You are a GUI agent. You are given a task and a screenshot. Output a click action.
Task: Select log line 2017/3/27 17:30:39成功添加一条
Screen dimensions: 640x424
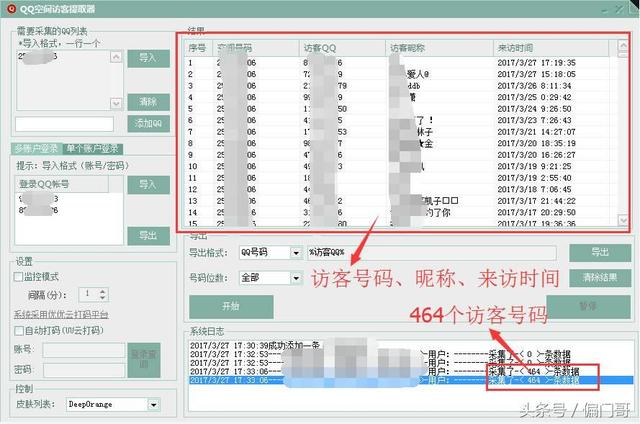pyautogui.click(x=255, y=346)
